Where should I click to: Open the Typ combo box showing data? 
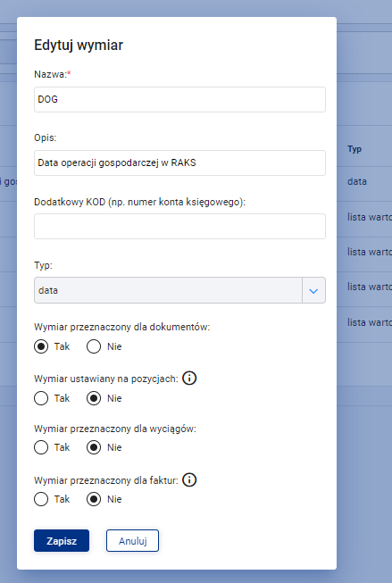pyautogui.click(x=179, y=290)
